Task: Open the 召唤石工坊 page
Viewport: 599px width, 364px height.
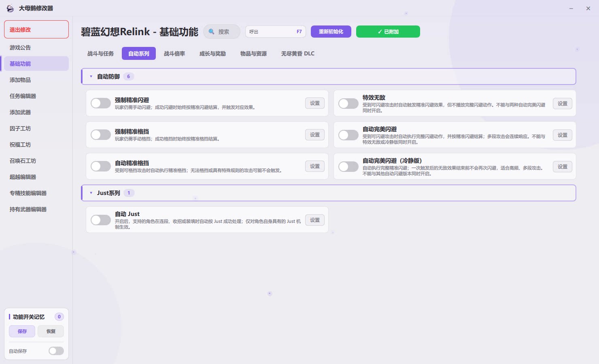Action: click(36, 161)
